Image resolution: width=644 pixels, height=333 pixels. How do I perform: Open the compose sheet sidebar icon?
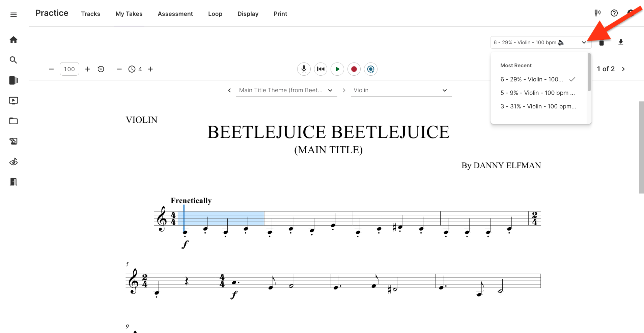[x=13, y=141]
